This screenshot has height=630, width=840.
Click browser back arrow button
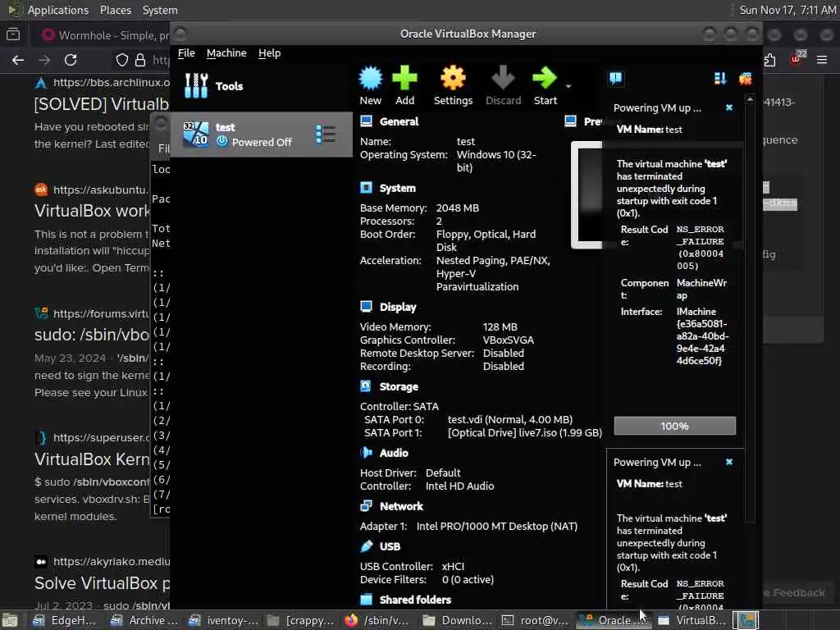[x=18, y=60]
